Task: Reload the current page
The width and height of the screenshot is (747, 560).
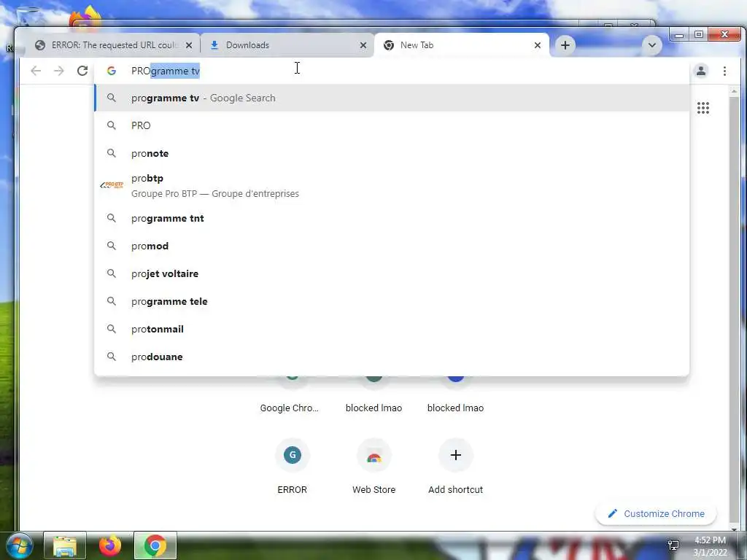Action: [x=82, y=71]
